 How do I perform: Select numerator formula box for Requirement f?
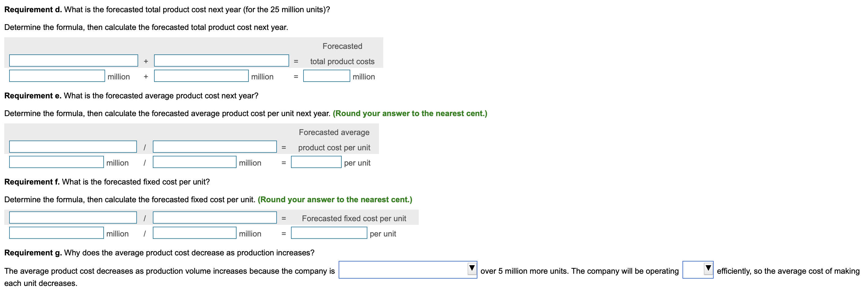click(73, 218)
